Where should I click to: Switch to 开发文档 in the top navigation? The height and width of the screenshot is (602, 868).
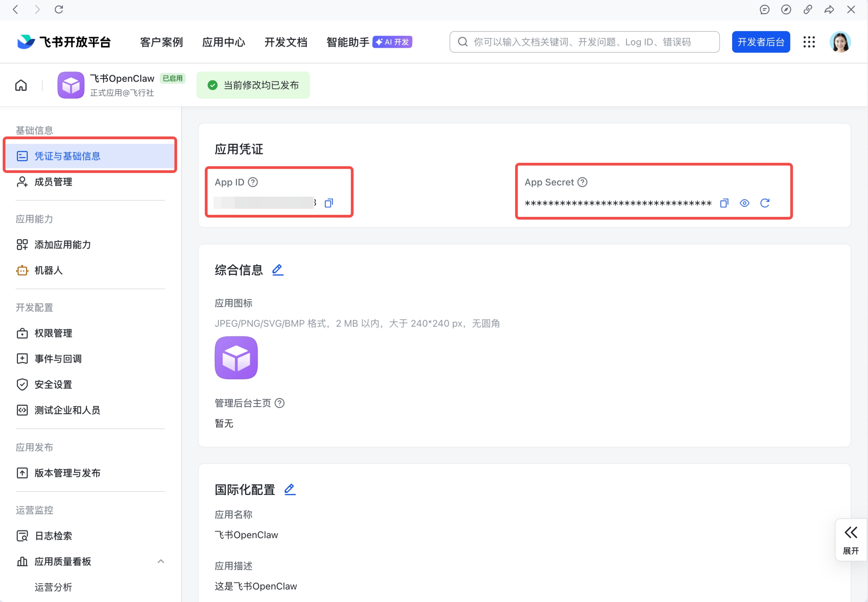pyautogui.click(x=285, y=42)
